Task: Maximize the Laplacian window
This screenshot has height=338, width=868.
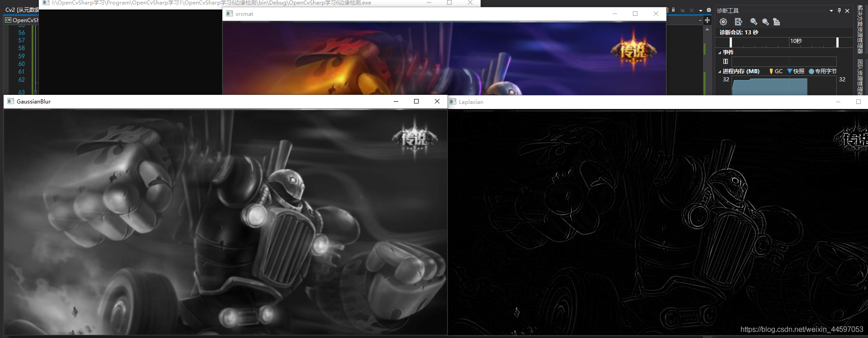Action: (859, 102)
